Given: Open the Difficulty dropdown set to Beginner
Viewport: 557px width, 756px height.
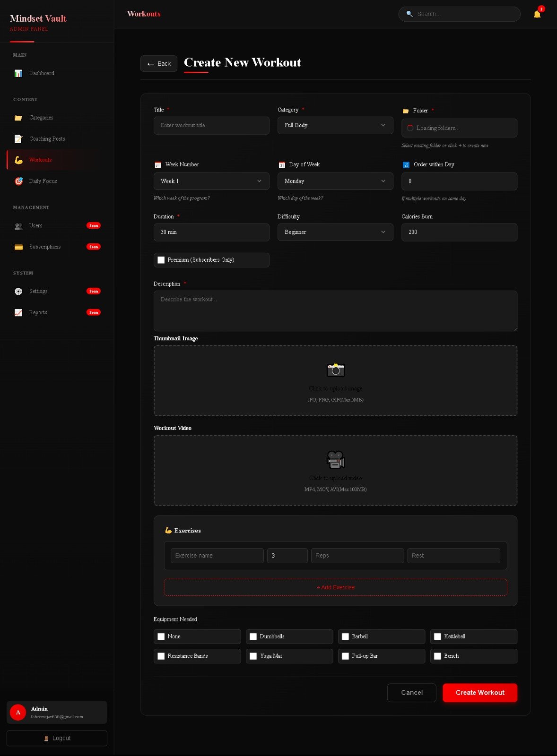Looking at the screenshot, I should pyautogui.click(x=335, y=232).
